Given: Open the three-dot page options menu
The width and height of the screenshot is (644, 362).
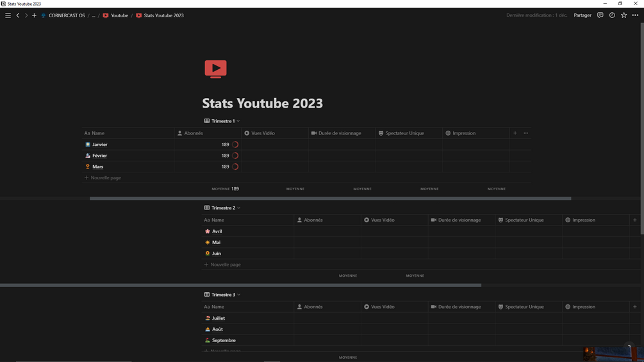Looking at the screenshot, I should pos(636,15).
